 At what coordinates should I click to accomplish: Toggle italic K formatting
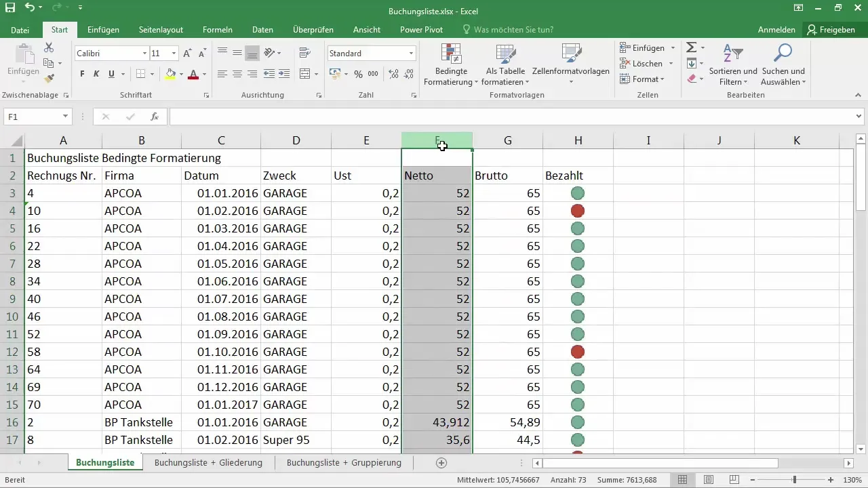tap(97, 74)
